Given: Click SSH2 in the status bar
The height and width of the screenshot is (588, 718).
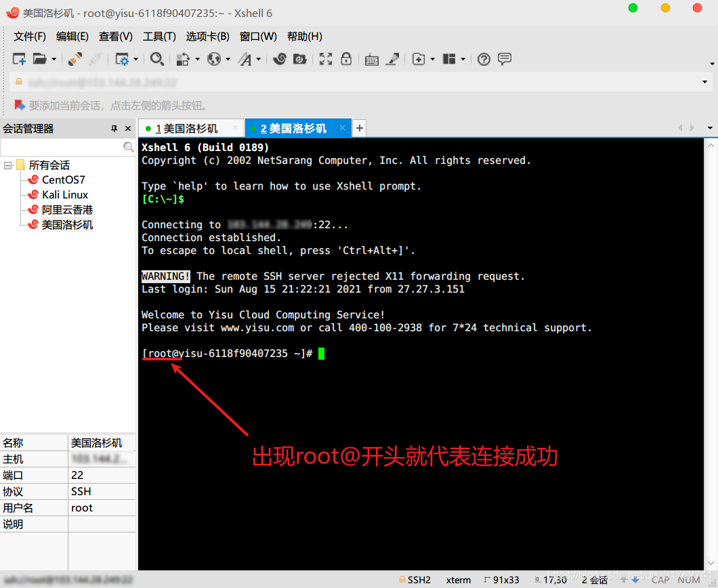Looking at the screenshot, I should [419, 581].
